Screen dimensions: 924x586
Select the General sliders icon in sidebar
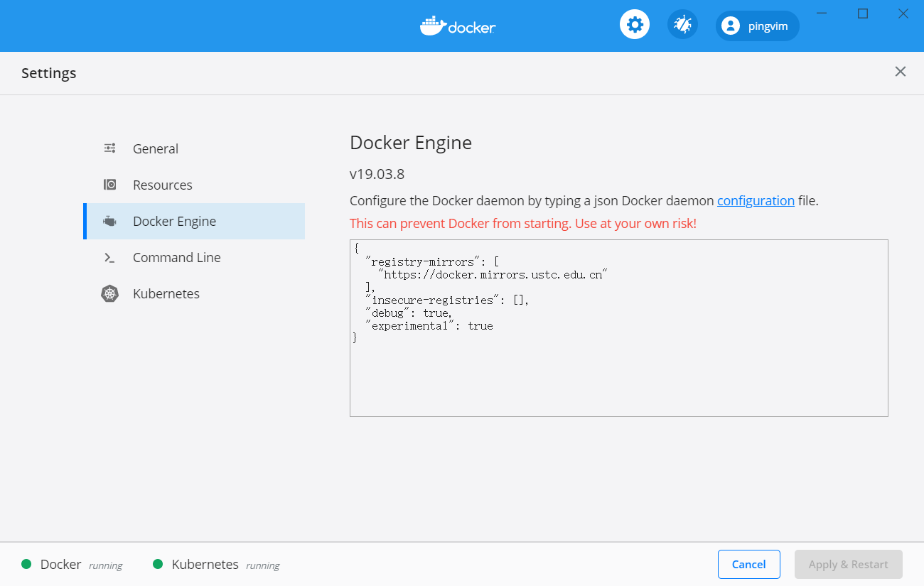(x=109, y=148)
